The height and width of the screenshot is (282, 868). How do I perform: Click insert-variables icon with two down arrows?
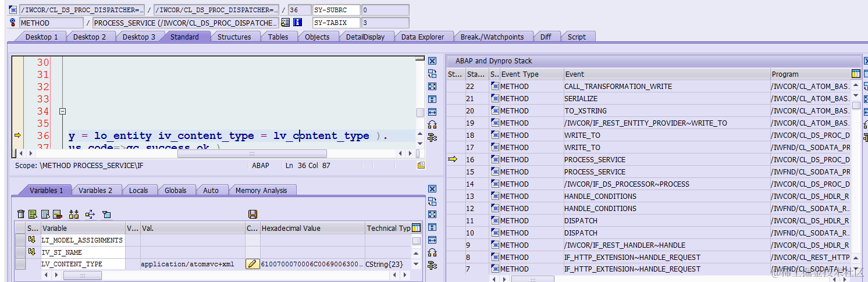(73, 215)
